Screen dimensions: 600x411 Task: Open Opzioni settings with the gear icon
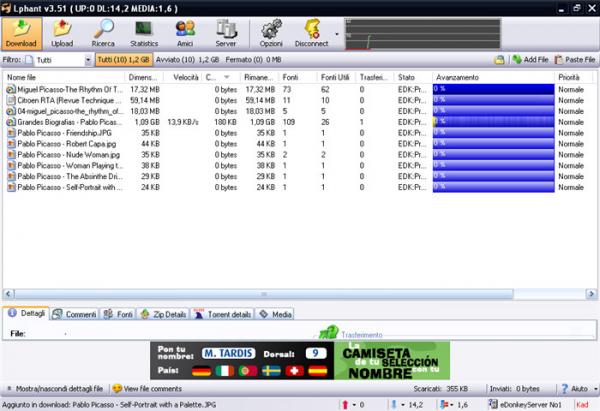[x=271, y=34]
